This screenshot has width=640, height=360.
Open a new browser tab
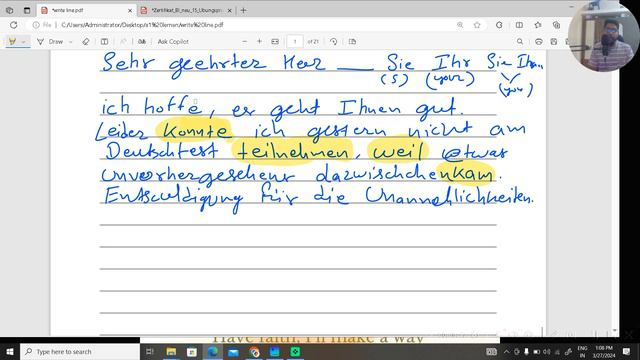[x=244, y=10]
